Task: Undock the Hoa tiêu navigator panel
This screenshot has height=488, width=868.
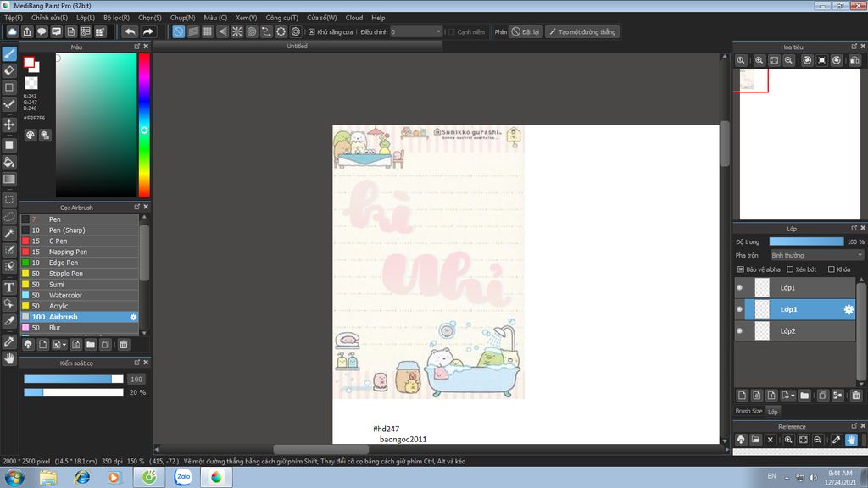Action: (854, 47)
